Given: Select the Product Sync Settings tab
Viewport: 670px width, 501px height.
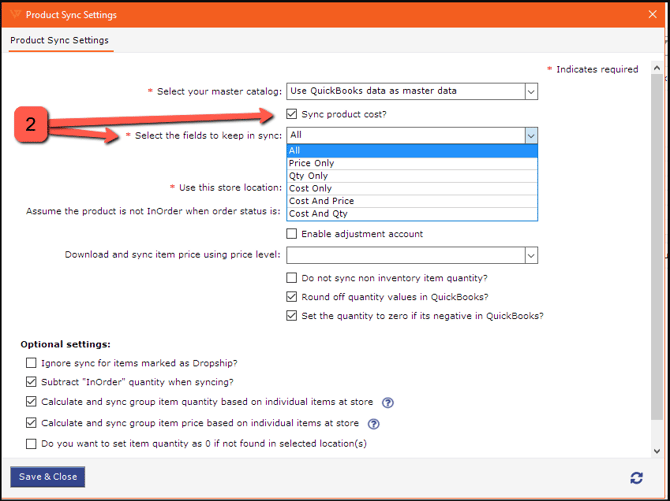Looking at the screenshot, I should point(59,40).
